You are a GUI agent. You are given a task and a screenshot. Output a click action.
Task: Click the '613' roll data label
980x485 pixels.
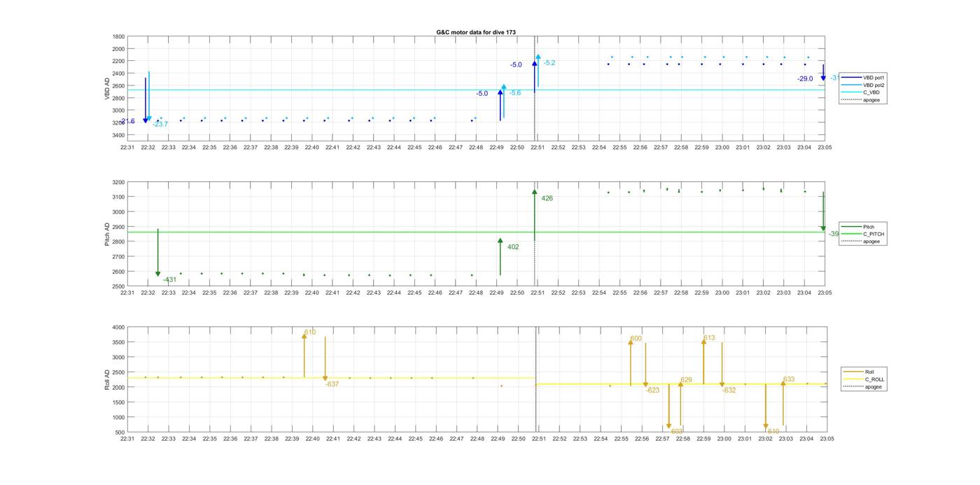tap(709, 338)
